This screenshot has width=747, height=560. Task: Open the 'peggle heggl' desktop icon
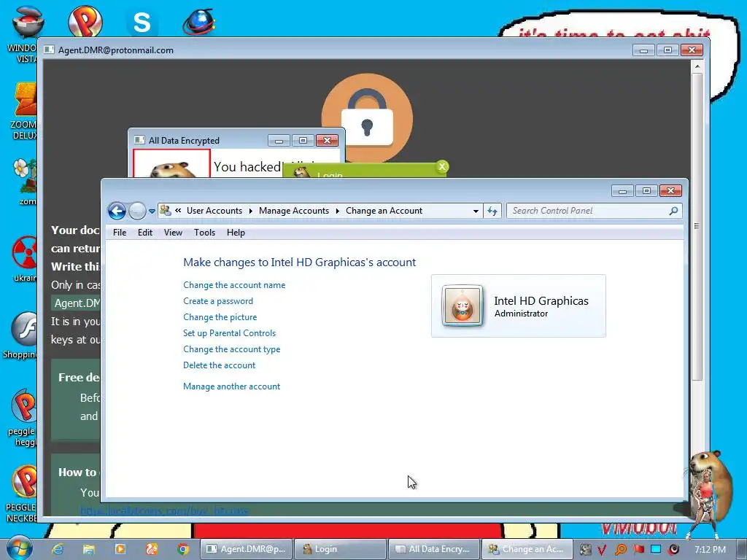click(x=23, y=418)
